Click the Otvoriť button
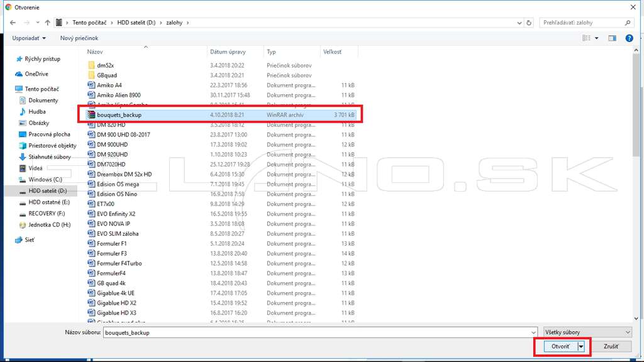Image resolution: width=644 pixels, height=362 pixels. tap(560, 346)
